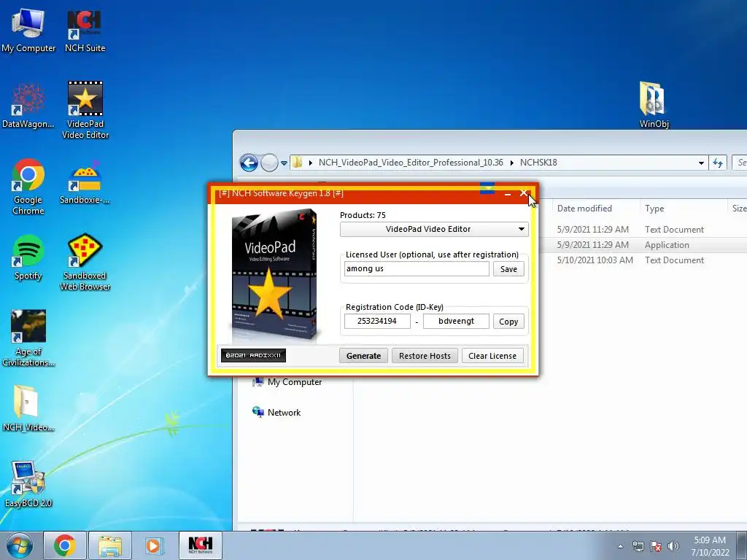Viewport: 747px width, 560px height.
Task: Close the NCH Software Keygen window
Action: click(x=524, y=192)
